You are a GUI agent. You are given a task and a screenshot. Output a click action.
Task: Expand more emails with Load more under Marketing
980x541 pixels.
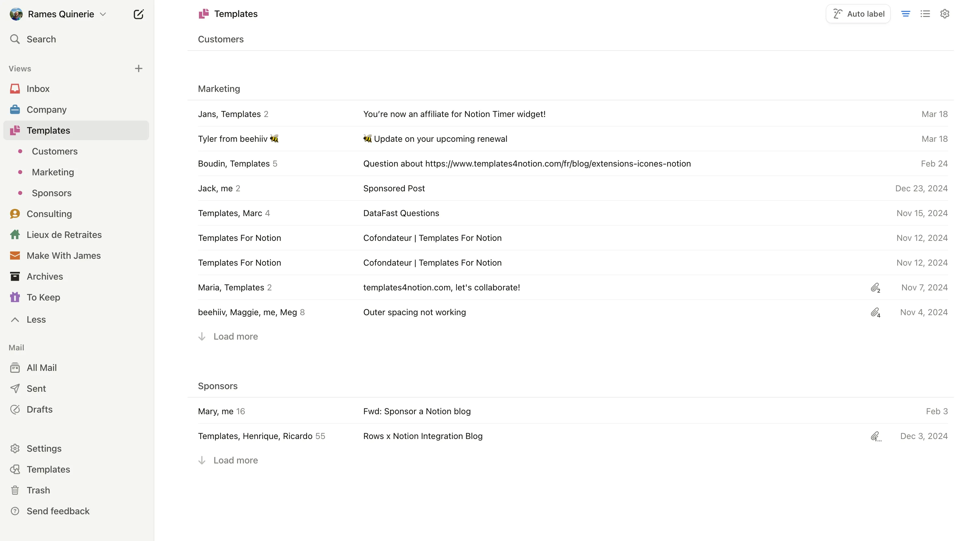(x=235, y=336)
